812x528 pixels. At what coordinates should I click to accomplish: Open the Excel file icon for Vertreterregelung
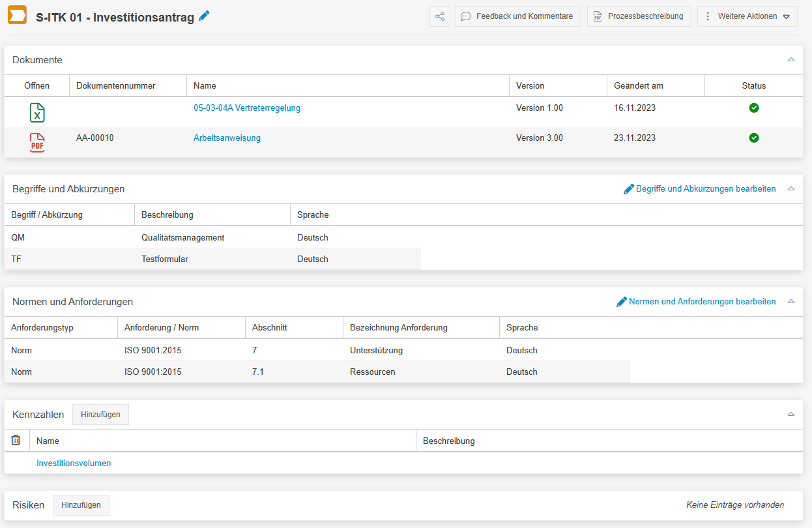click(37, 113)
